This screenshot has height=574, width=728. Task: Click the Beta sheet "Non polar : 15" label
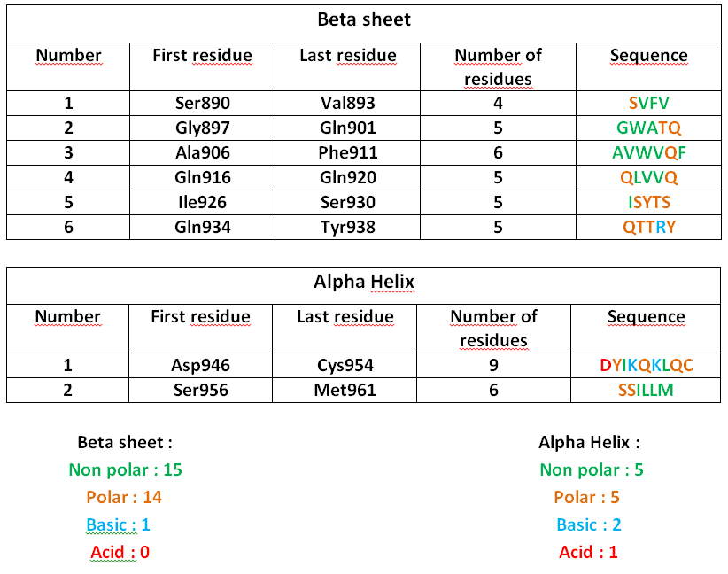[x=125, y=469]
